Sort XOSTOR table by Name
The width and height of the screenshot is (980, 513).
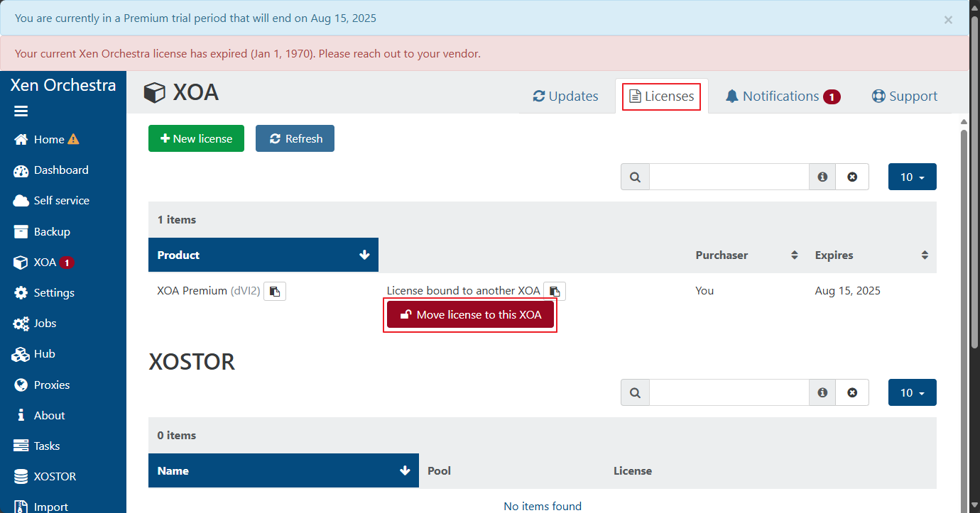point(283,470)
